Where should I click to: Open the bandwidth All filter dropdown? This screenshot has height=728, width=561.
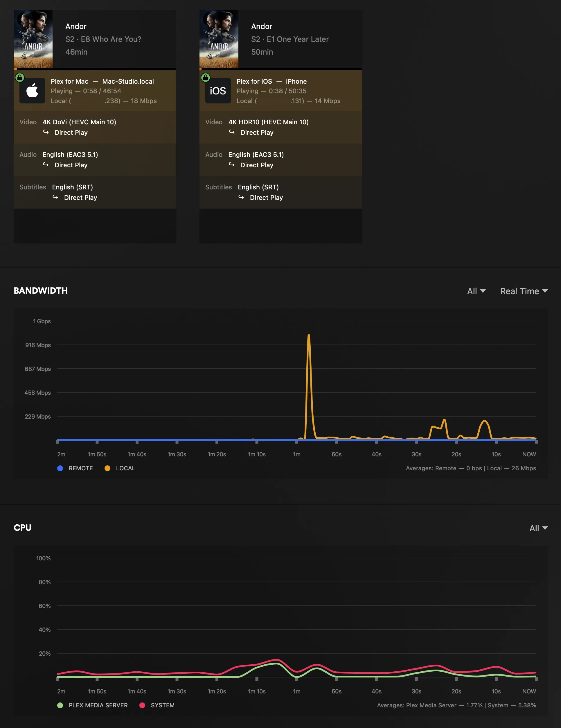pyautogui.click(x=476, y=291)
